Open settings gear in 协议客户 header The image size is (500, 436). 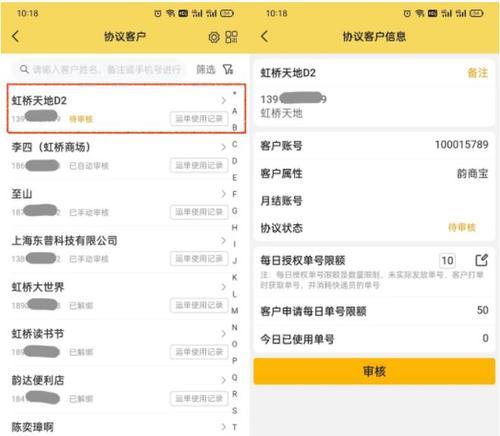pyautogui.click(x=214, y=37)
